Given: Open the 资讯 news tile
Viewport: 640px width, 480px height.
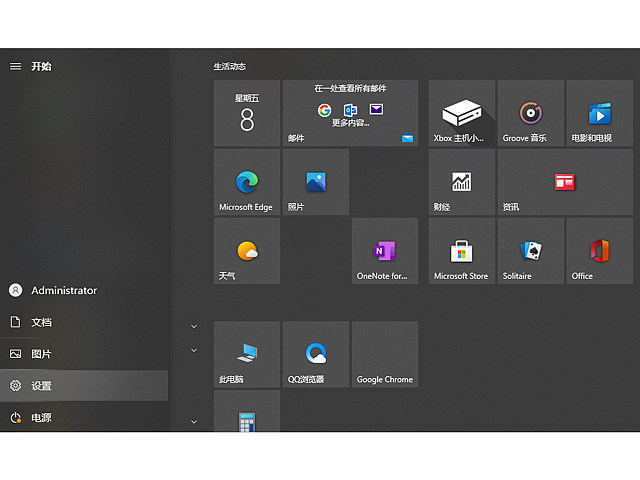Looking at the screenshot, I should (x=565, y=182).
